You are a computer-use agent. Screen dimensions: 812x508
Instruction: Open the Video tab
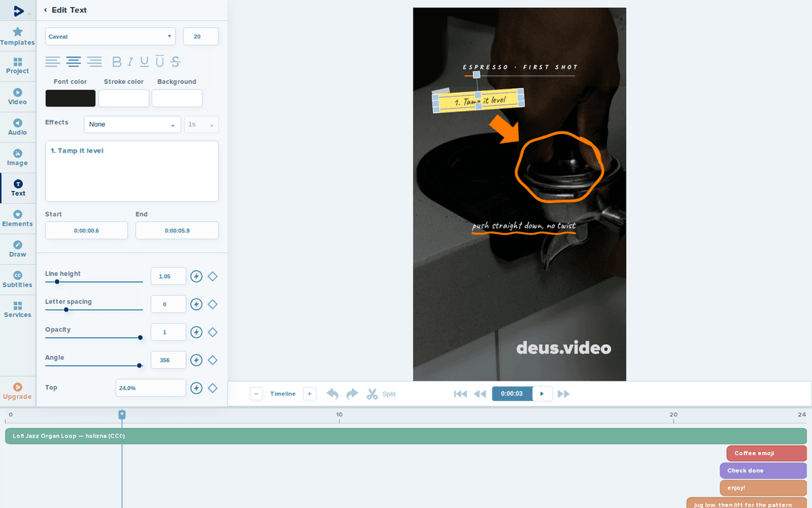click(18, 96)
